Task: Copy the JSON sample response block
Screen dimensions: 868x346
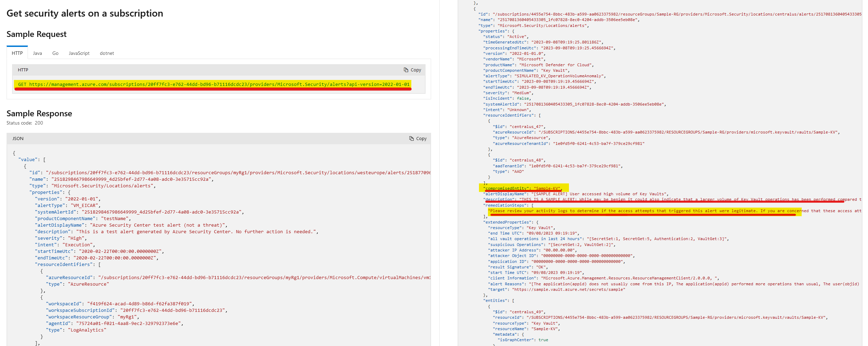Action: click(x=418, y=138)
